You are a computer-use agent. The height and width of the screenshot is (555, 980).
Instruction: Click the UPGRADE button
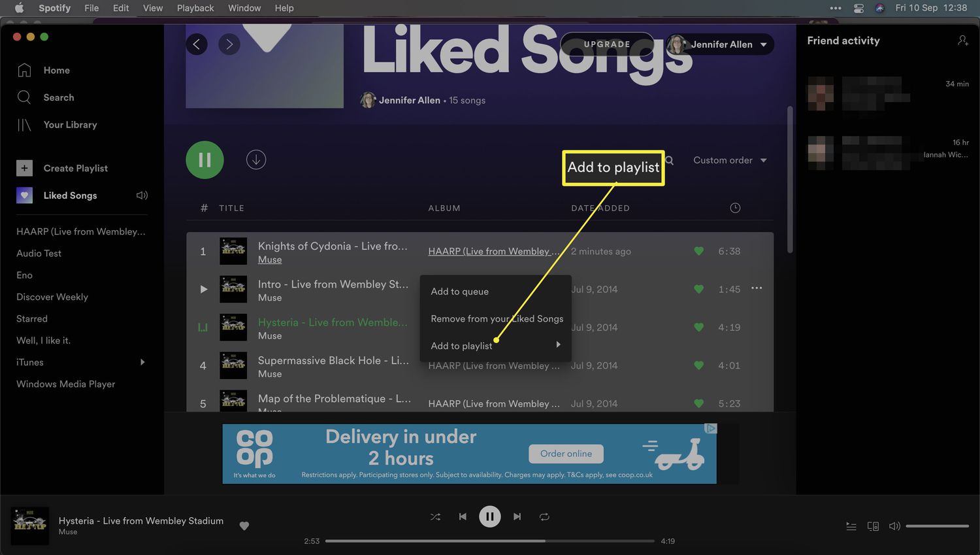(607, 44)
